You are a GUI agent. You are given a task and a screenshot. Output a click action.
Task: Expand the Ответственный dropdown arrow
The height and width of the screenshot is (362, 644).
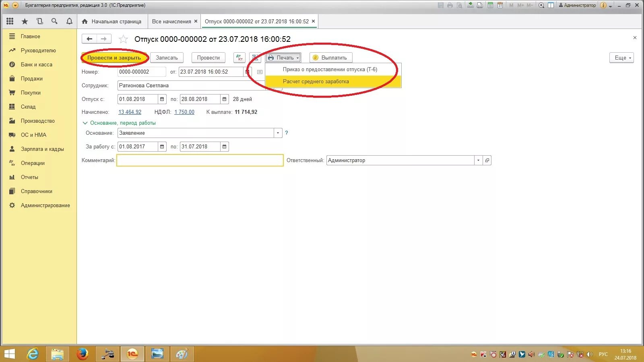pyautogui.click(x=478, y=160)
